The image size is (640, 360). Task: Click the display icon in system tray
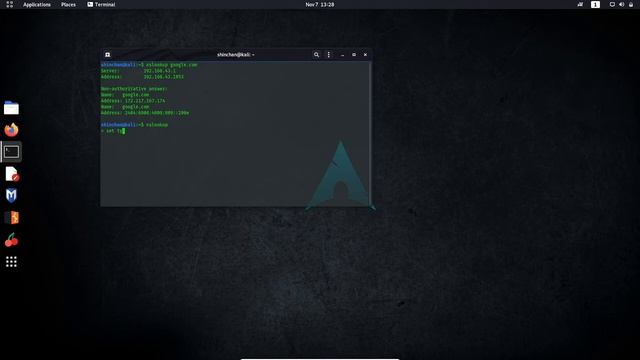(x=612, y=4)
